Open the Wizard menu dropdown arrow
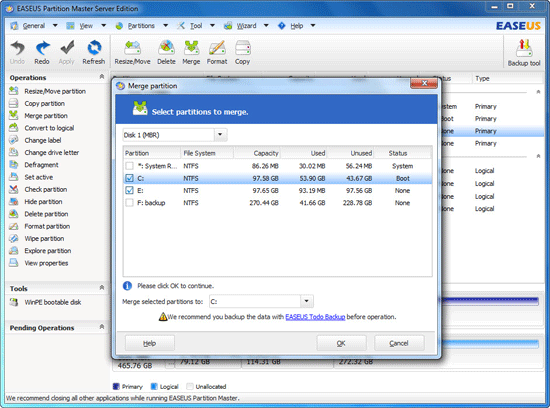The height and width of the screenshot is (408, 550). point(266,25)
